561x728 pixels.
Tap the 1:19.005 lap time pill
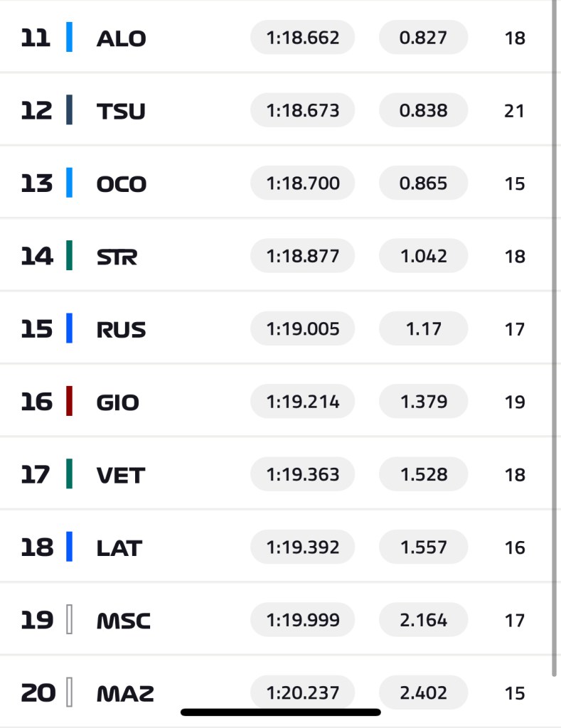(x=303, y=329)
